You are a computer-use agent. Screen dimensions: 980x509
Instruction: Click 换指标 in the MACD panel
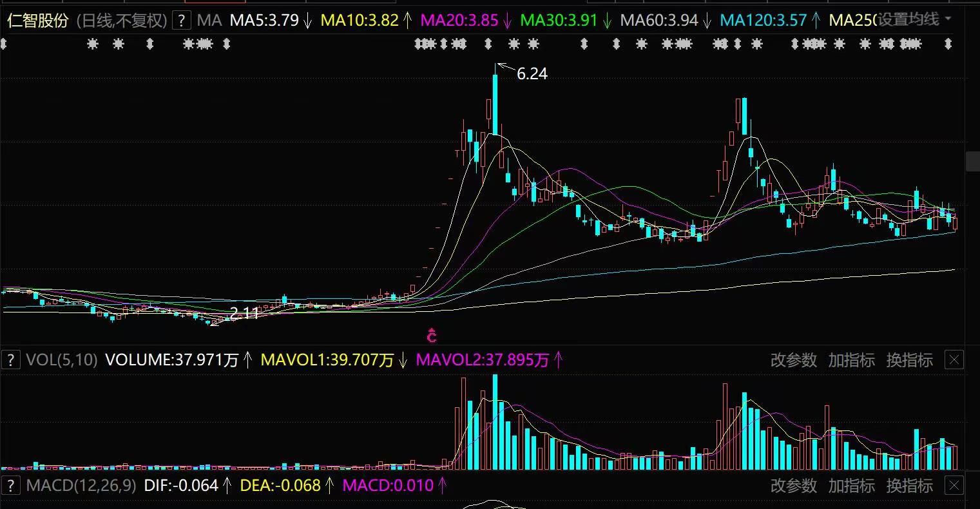[909, 485]
